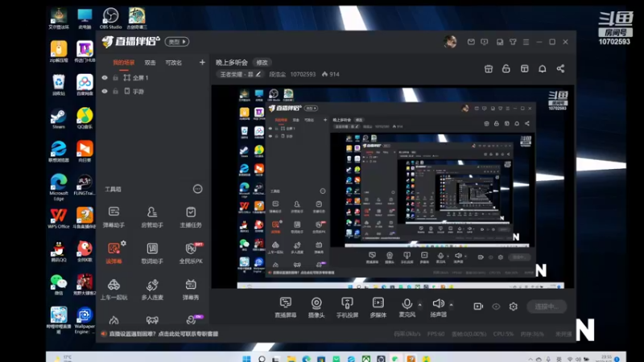The height and width of the screenshot is (362, 644).
Task: Open the WPS Office desktop shortcut
Action: [59, 218]
